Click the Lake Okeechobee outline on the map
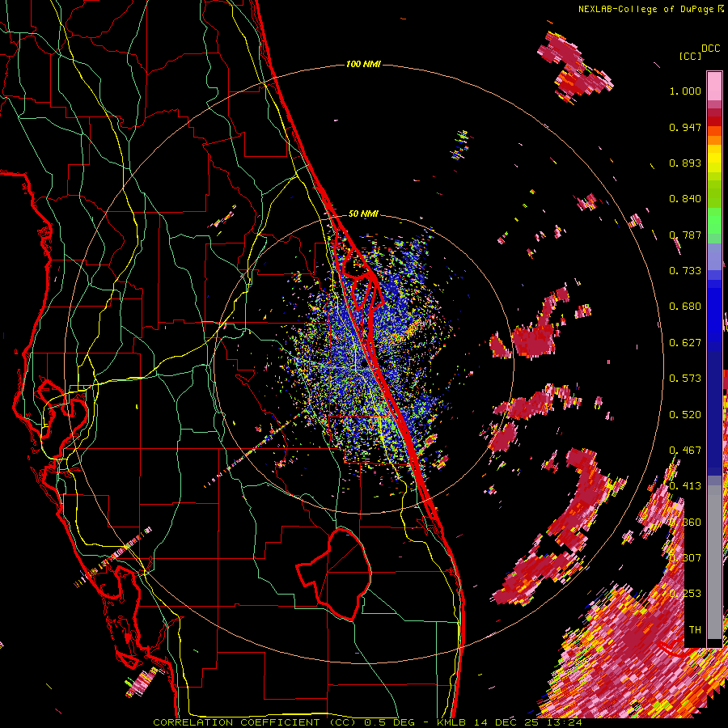Viewport: 728px width, 728px height. [x=334, y=574]
